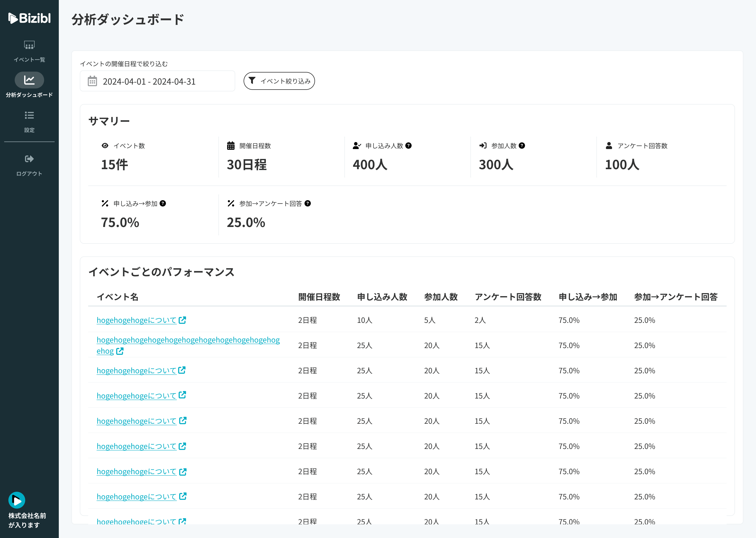
Task: Click the company avatar icon at sidebar bottom
Action: (17, 500)
